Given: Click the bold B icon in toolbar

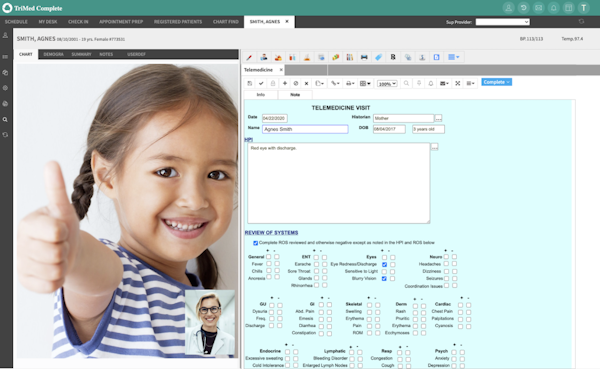Looking at the screenshot, I should [x=393, y=57].
